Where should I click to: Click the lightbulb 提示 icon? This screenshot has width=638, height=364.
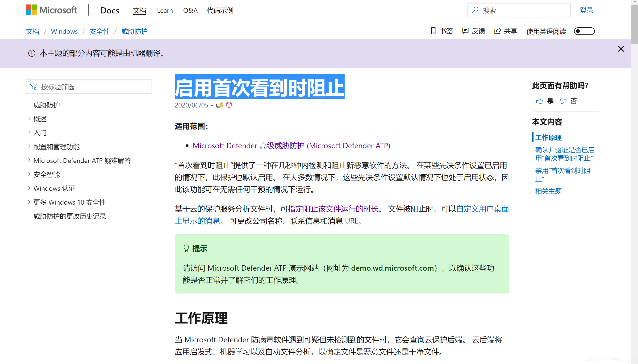click(x=186, y=248)
